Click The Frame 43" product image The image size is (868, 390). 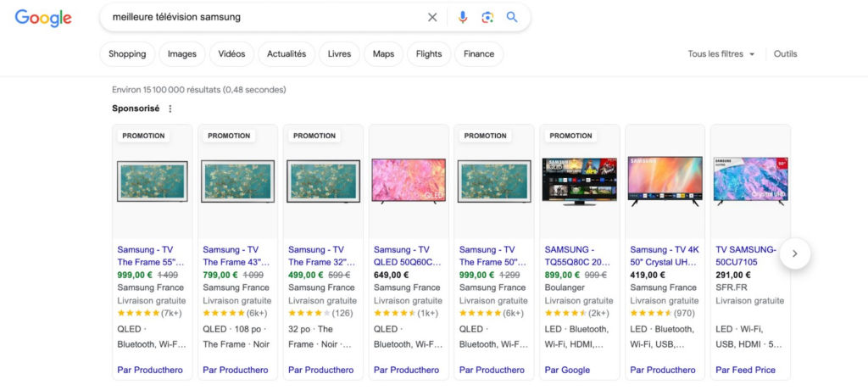(238, 181)
